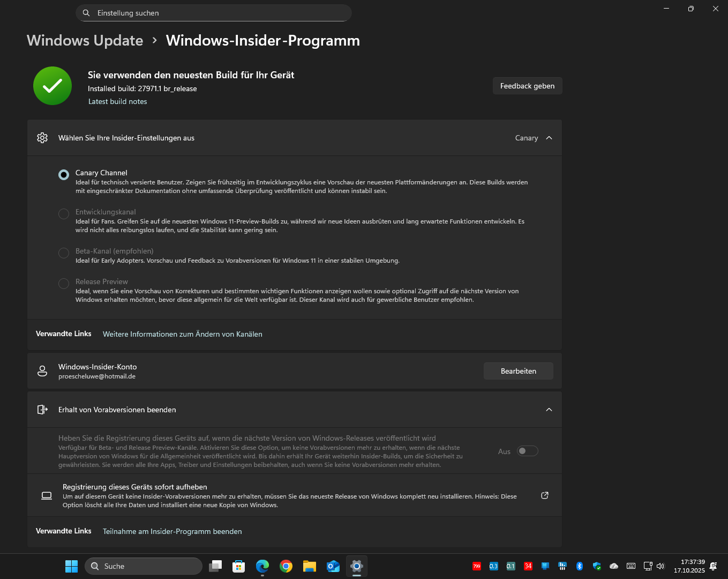The height and width of the screenshot is (579, 728).
Task: Collapse the Erhalt von Vorabversionen beenden chevron
Action: coord(549,410)
